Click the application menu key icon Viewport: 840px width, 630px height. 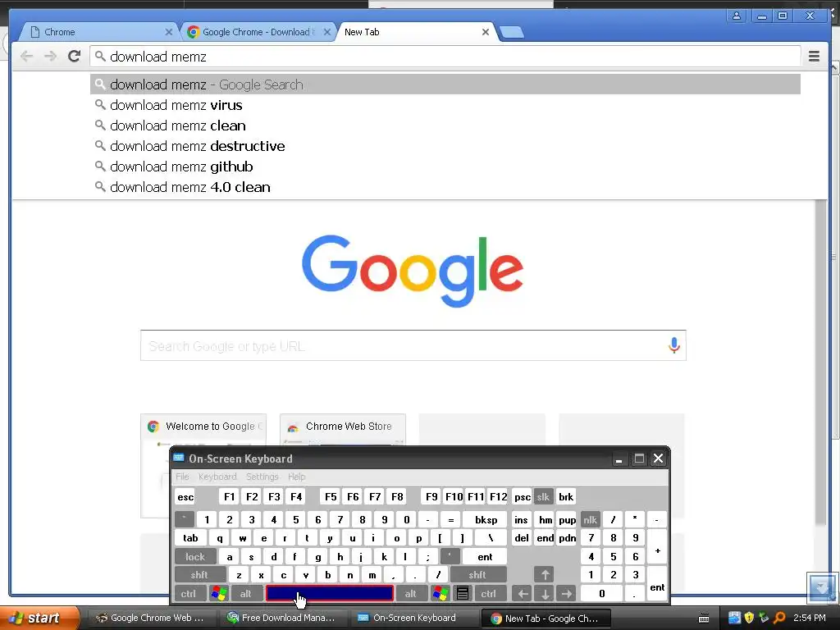[x=463, y=594]
